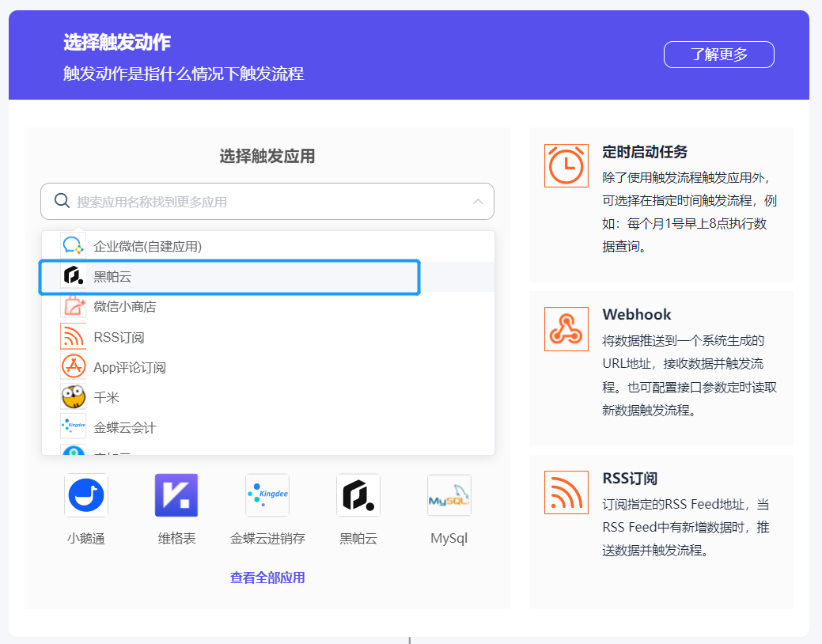The height and width of the screenshot is (644, 822).
Task: Open 金蝶云进销存 Kingdee tile icon
Action: 267,495
